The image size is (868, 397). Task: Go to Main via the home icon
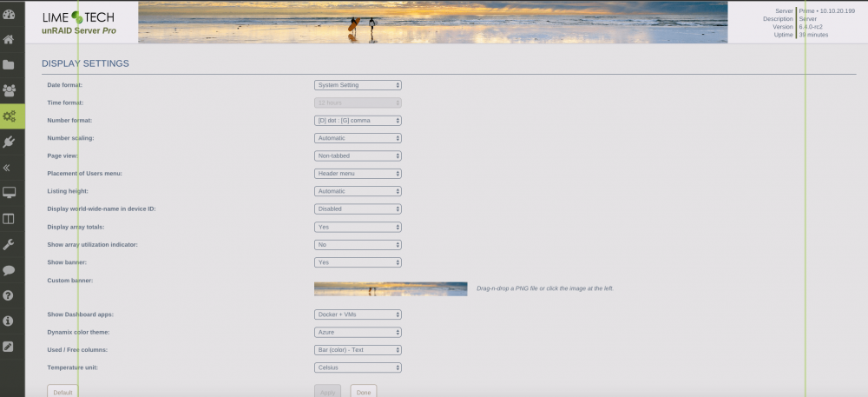coord(9,39)
